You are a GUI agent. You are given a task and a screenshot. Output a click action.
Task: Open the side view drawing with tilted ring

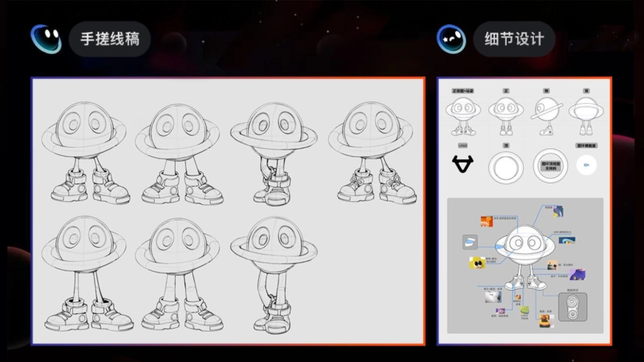[546, 116]
